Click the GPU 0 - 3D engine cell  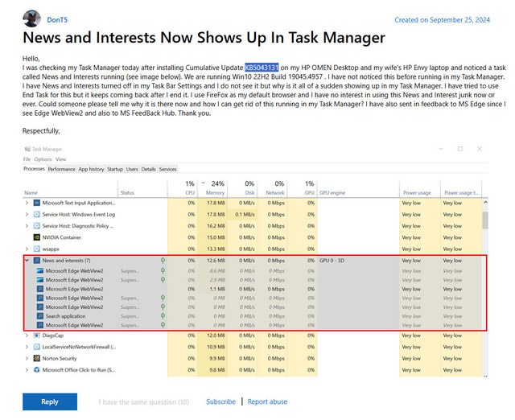coord(332,261)
